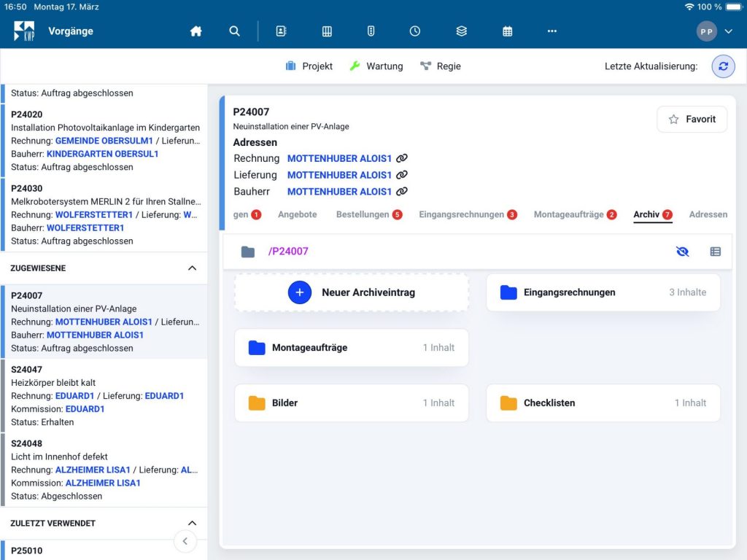Select assigned P24007 entry in sidebar
This screenshot has height=560, width=747.
click(x=104, y=322)
